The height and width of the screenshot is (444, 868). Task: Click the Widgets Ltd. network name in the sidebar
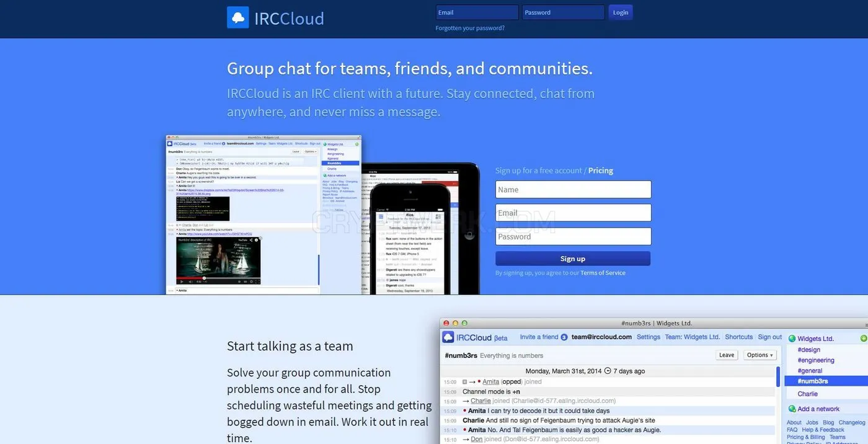(x=815, y=339)
